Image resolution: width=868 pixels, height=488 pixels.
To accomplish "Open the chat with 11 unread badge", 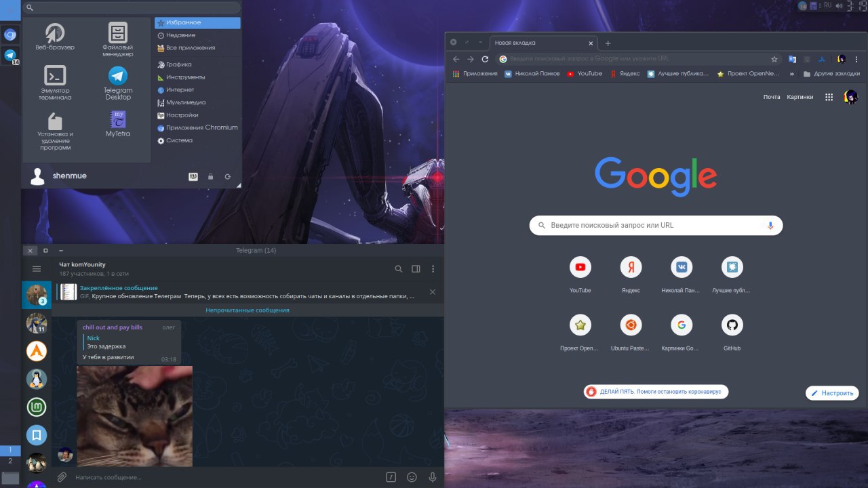I will point(37,323).
